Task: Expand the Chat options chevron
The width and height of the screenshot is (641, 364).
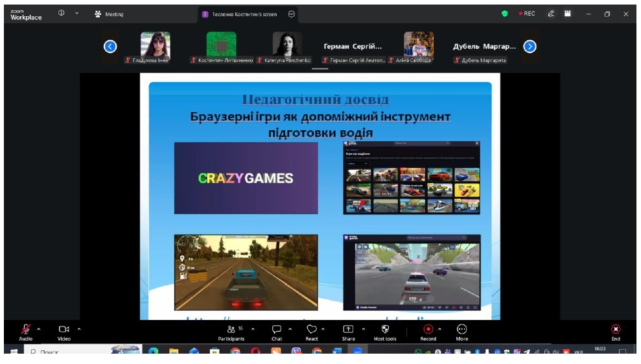Action: 290,329
